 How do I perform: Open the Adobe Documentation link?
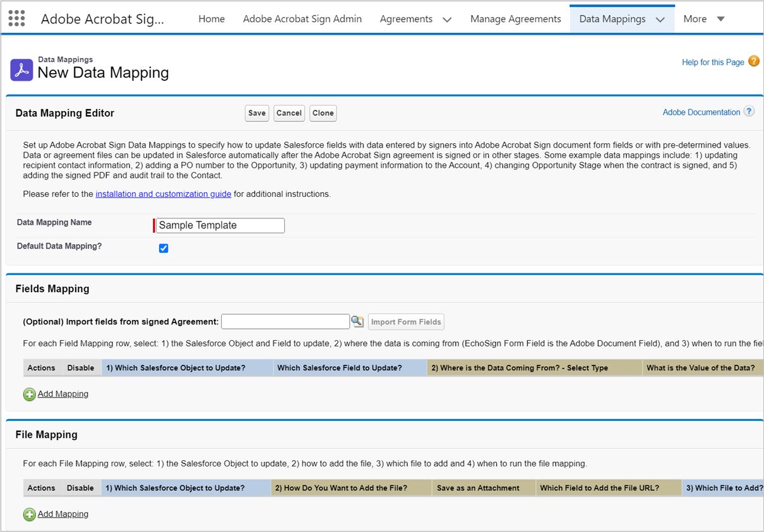click(701, 112)
